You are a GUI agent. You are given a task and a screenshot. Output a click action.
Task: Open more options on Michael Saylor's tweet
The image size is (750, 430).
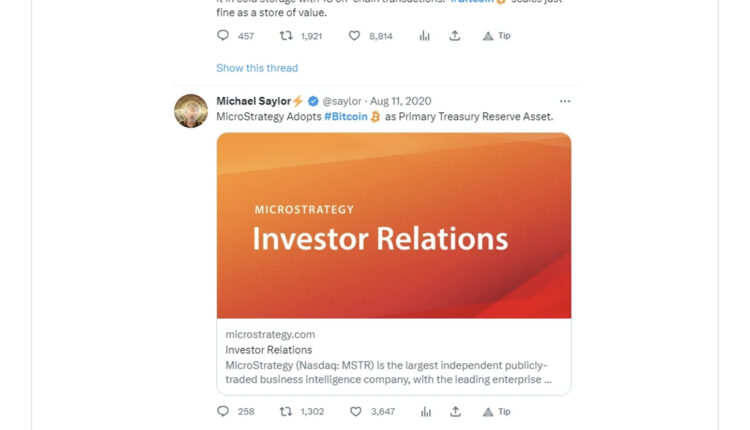click(565, 101)
